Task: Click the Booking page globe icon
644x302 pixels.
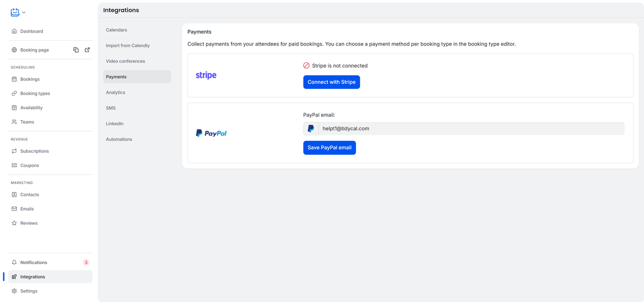Action: pos(14,50)
